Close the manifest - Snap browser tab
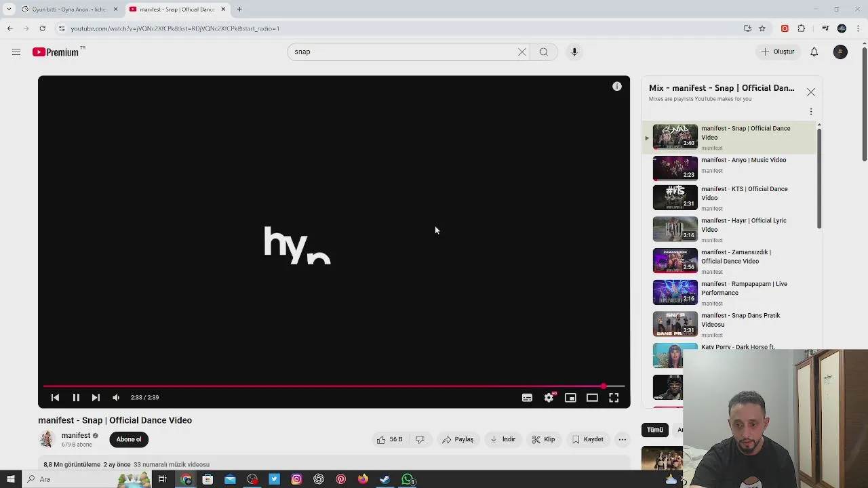 click(x=223, y=9)
